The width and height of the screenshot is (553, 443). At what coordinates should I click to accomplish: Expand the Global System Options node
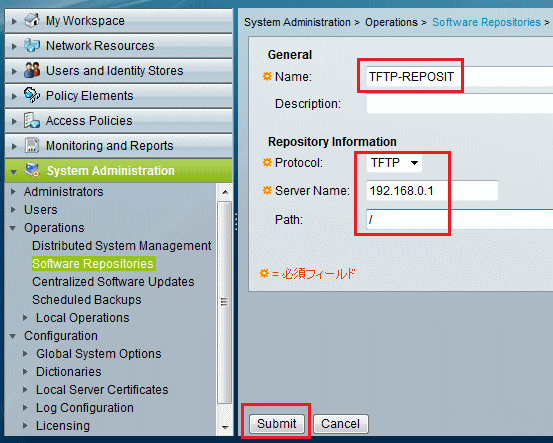[25, 353]
